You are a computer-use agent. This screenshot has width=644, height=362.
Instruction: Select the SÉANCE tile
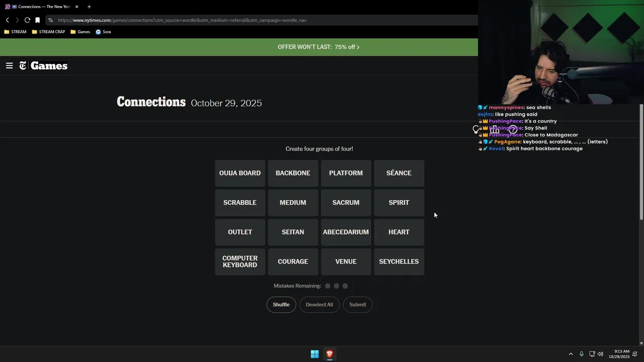[399, 173]
